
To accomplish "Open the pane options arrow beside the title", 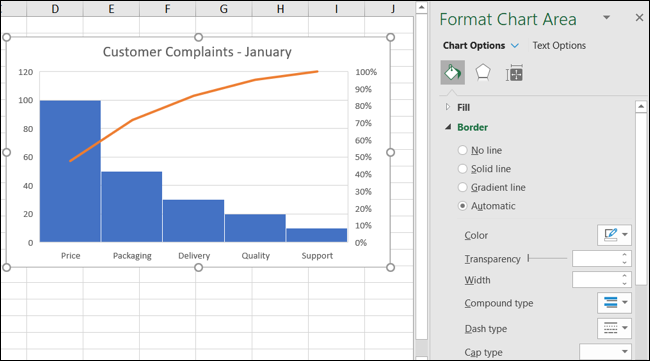I will click(606, 17).
